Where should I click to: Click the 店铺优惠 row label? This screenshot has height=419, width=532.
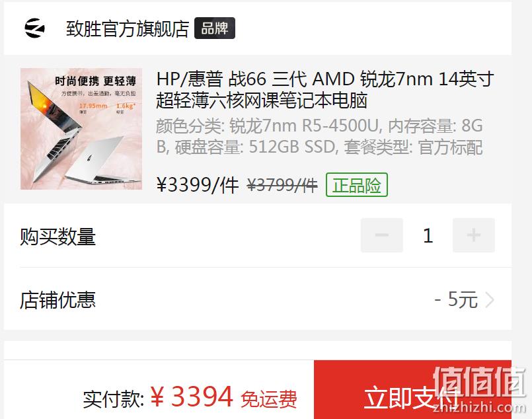pyautogui.click(x=57, y=300)
